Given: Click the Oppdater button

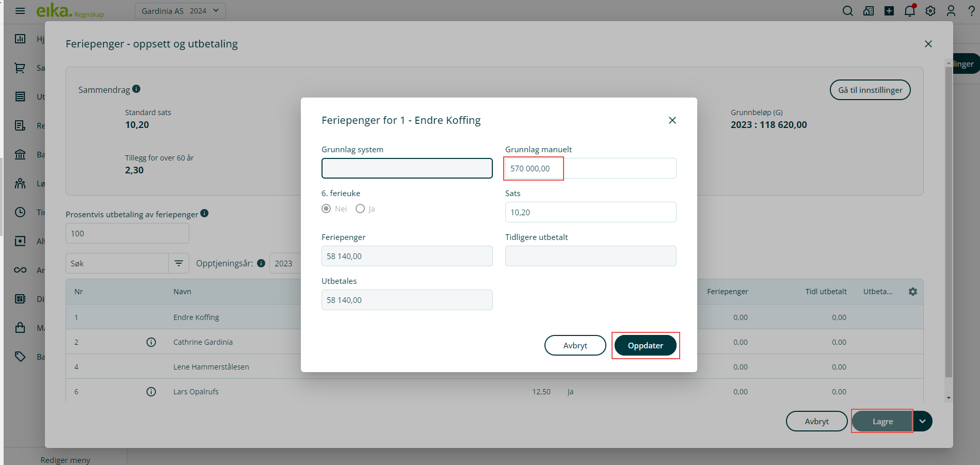Looking at the screenshot, I should point(645,345).
